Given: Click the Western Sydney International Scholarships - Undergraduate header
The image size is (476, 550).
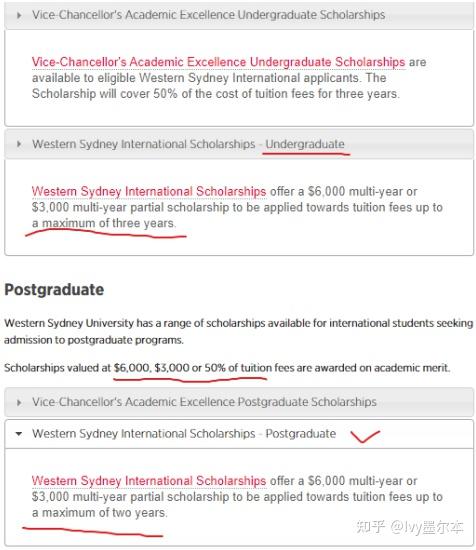Looking at the screenshot, I should (239, 144).
